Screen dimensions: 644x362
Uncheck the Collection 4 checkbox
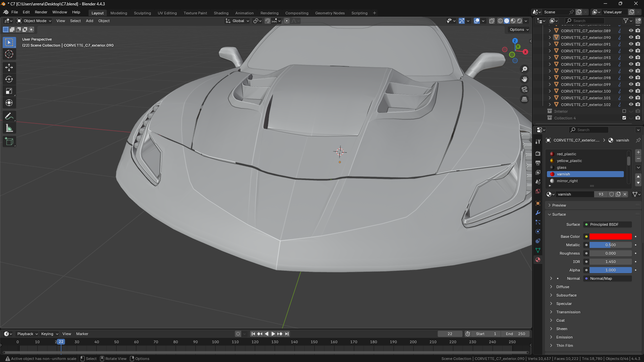[x=624, y=118]
